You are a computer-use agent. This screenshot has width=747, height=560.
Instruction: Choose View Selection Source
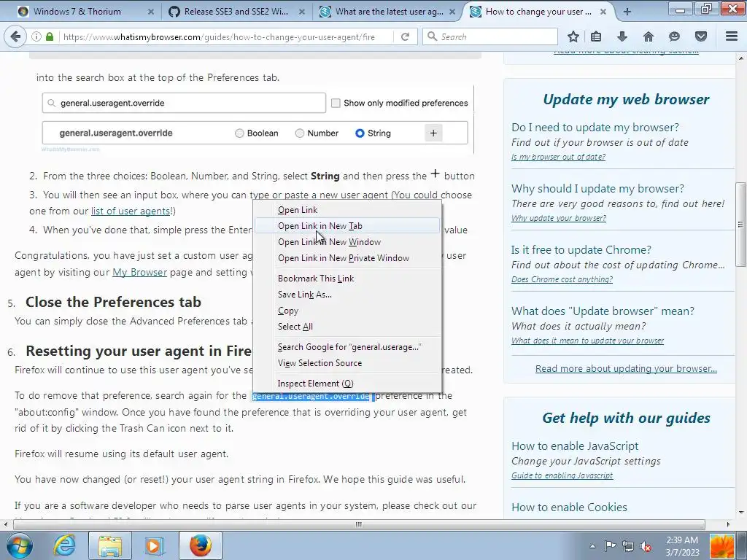348,363
